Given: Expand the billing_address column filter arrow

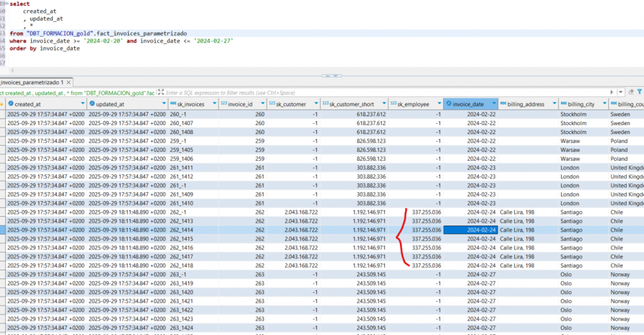Looking at the screenshot, I should click(x=554, y=104).
